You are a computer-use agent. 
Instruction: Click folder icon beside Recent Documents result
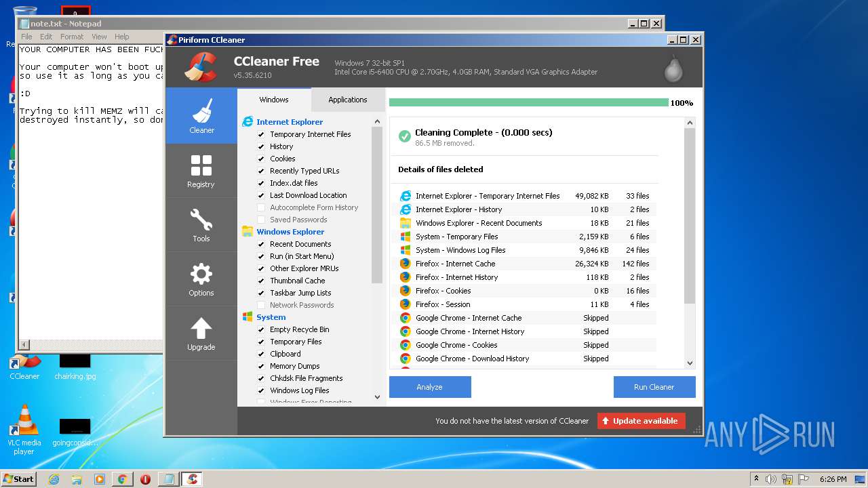click(x=406, y=223)
